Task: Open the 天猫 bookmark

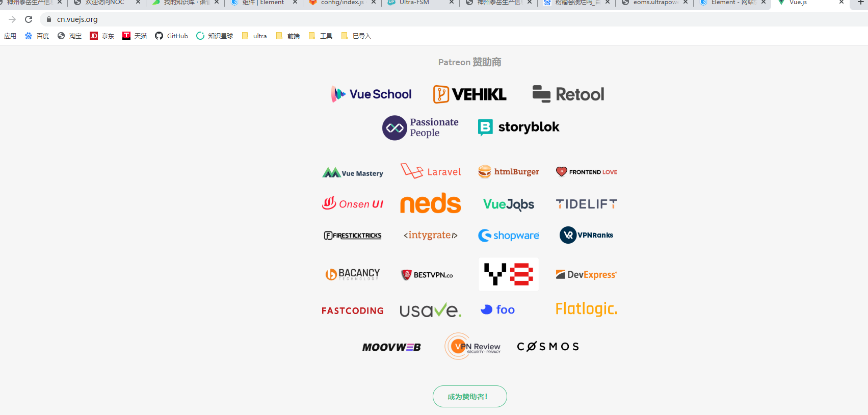Action: click(x=135, y=36)
